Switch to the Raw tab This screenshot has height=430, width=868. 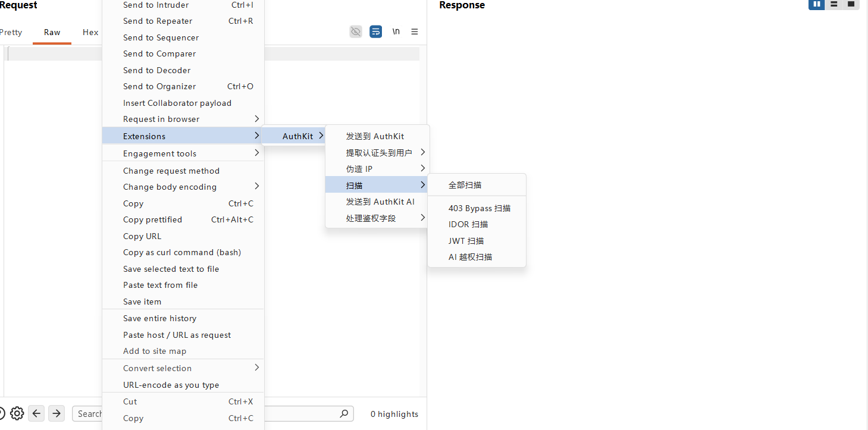52,32
